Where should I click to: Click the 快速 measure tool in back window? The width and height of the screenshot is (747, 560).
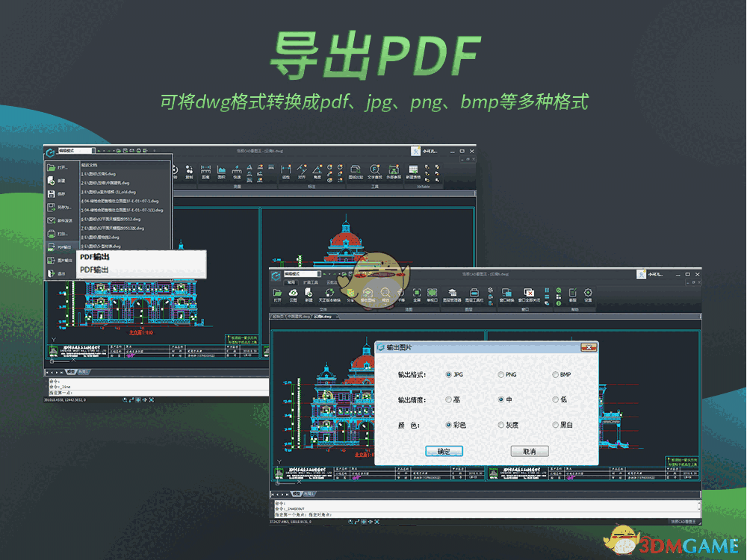pyautogui.click(x=237, y=172)
